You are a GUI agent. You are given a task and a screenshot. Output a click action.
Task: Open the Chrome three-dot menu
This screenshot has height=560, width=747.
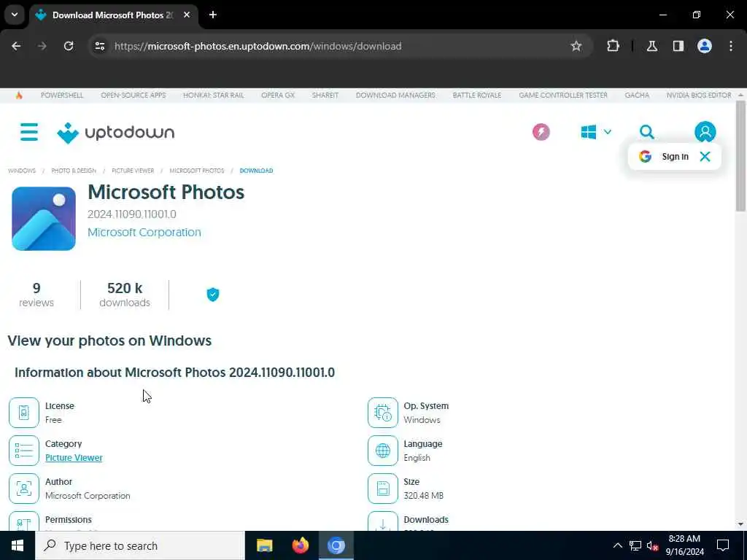click(731, 46)
